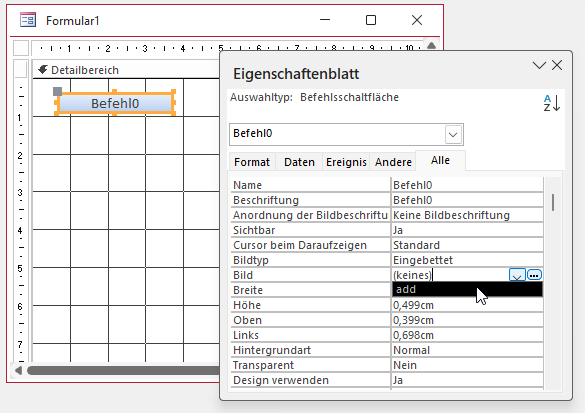Screen dimensions: 585x413
Task: Click the Name property value field
Action: pos(467,185)
